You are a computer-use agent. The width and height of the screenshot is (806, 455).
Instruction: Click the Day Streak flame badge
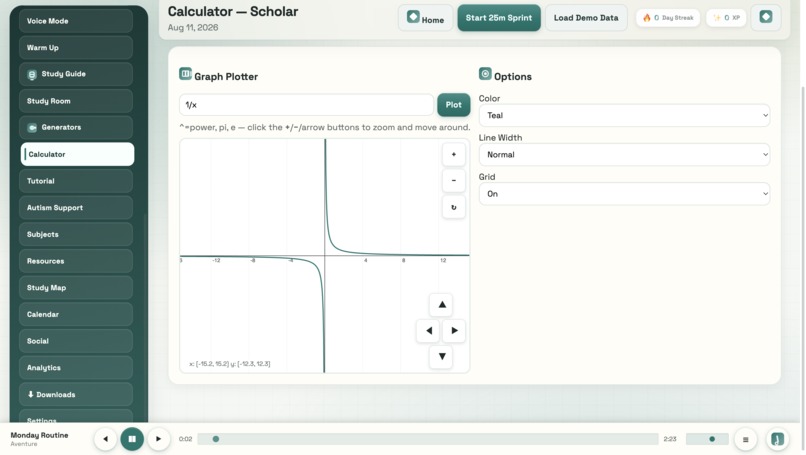tap(668, 17)
